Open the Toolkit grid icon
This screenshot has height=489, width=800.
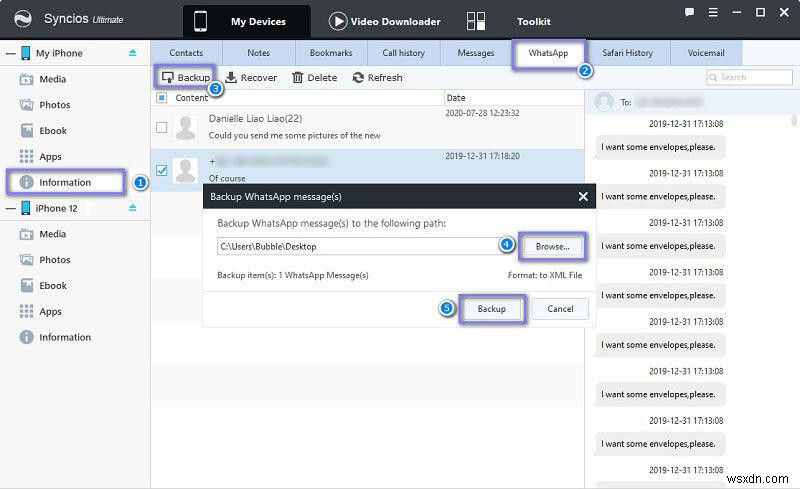click(x=476, y=21)
